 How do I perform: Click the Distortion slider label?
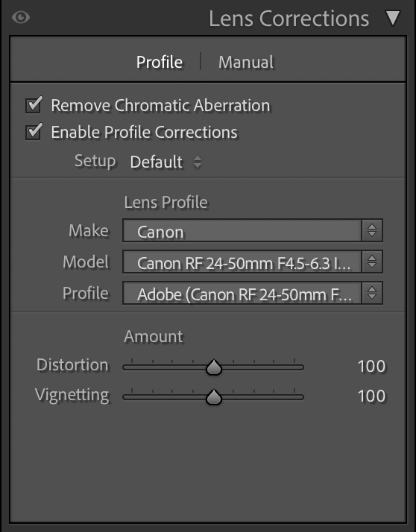(x=72, y=365)
